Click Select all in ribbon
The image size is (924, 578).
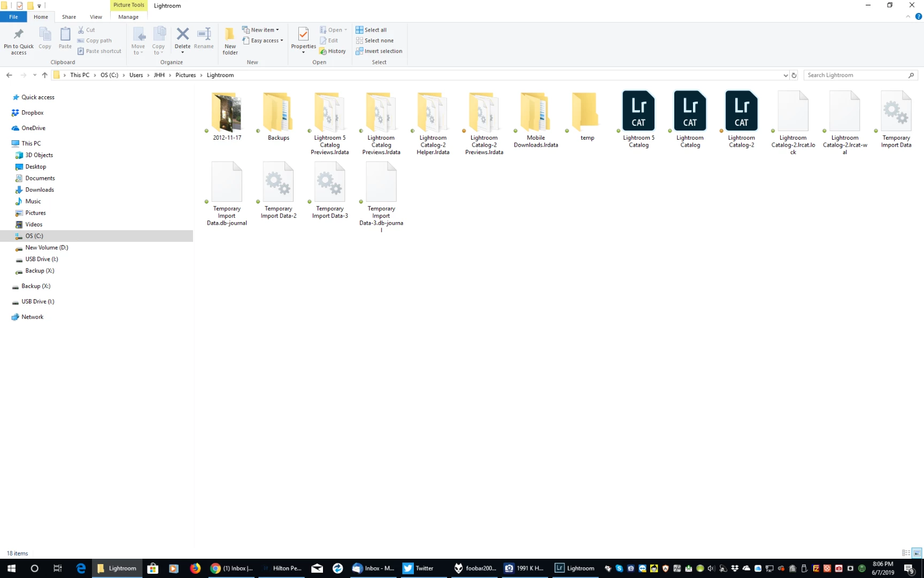coord(371,30)
